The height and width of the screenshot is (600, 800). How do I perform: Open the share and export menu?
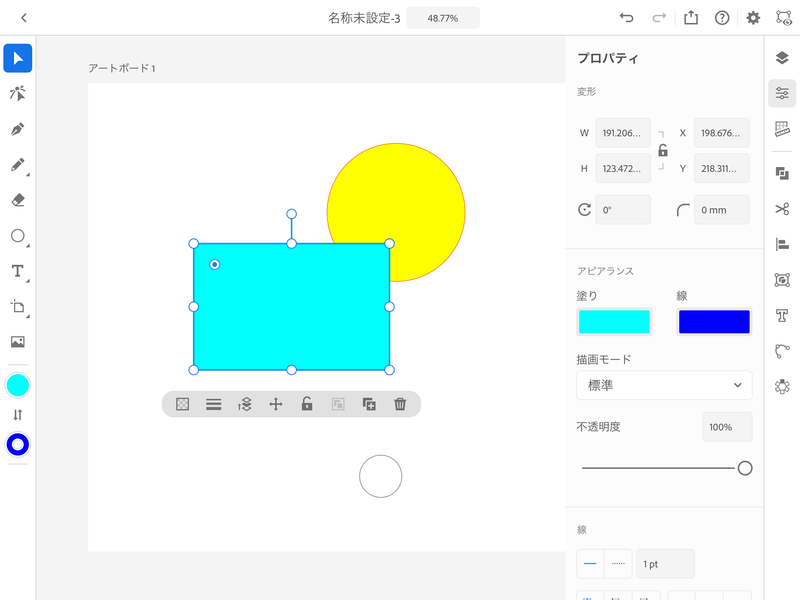pyautogui.click(x=691, y=17)
